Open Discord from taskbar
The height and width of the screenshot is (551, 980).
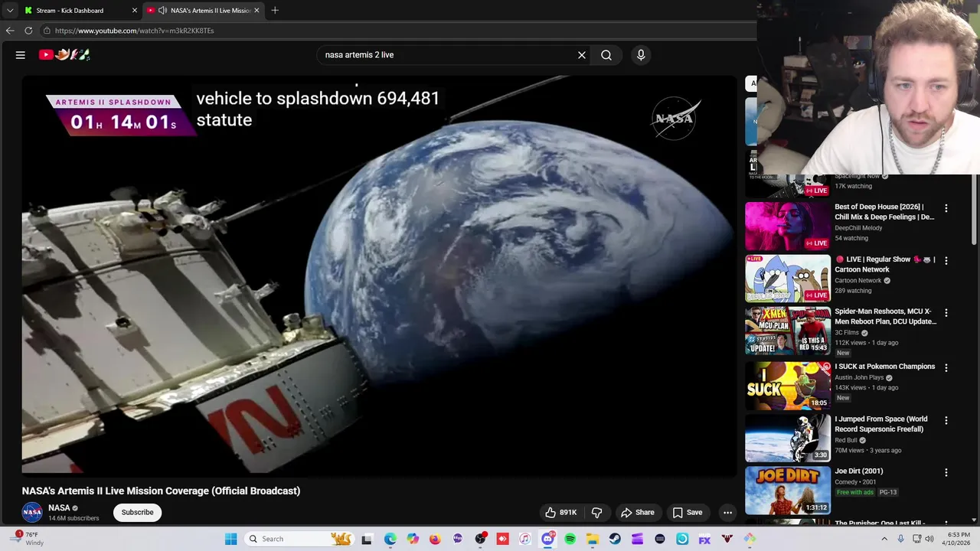(x=547, y=539)
